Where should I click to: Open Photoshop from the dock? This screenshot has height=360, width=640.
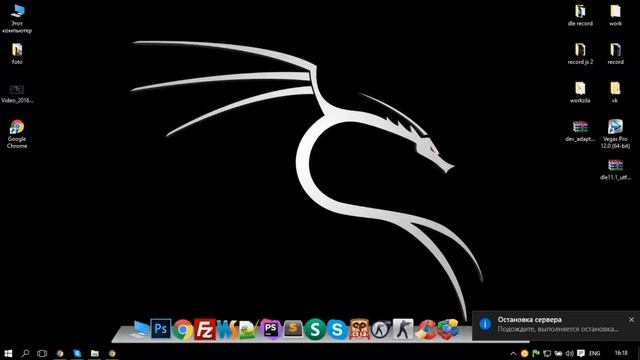click(x=160, y=329)
